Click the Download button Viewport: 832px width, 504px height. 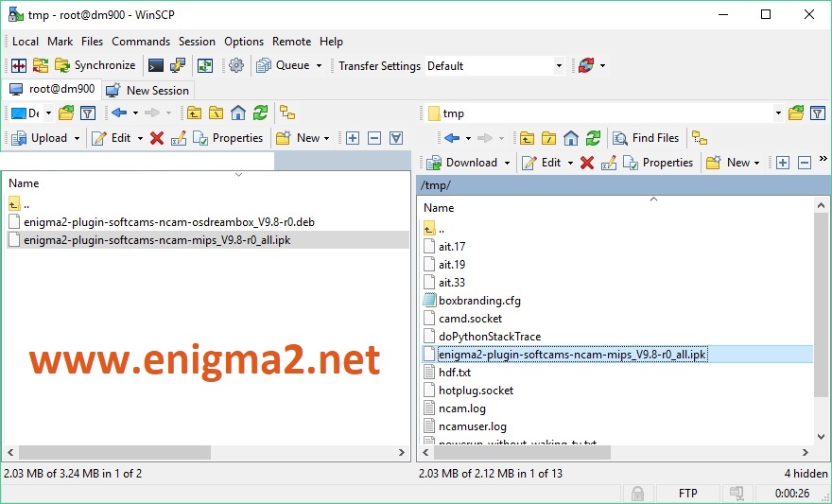point(464,163)
